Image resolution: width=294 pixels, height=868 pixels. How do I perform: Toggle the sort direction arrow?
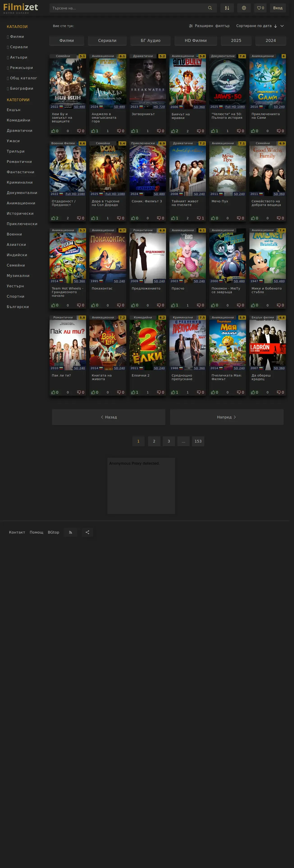click(x=276, y=26)
